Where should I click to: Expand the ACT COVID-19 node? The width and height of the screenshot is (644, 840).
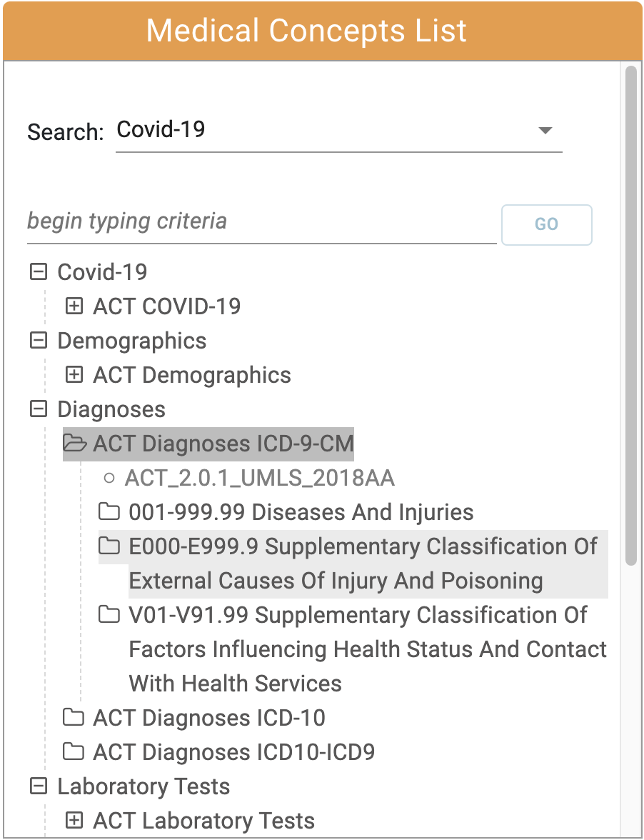point(74,306)
